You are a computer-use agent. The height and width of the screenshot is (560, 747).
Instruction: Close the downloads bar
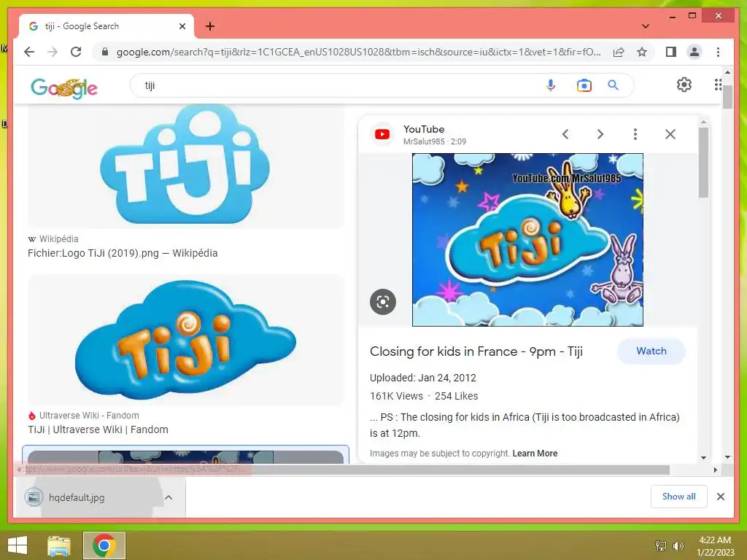pyautogui.click(x=720, y=497)
